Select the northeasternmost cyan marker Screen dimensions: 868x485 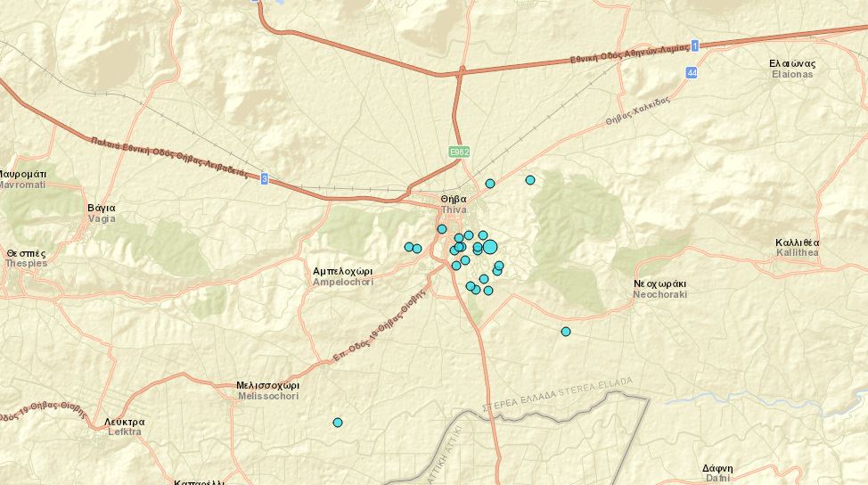tap(530, 180)
